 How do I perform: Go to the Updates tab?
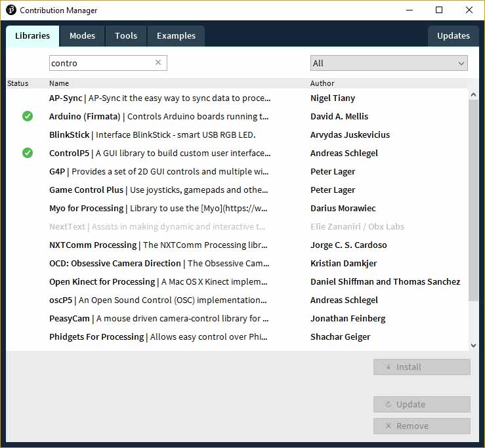(x=453, y=36)
